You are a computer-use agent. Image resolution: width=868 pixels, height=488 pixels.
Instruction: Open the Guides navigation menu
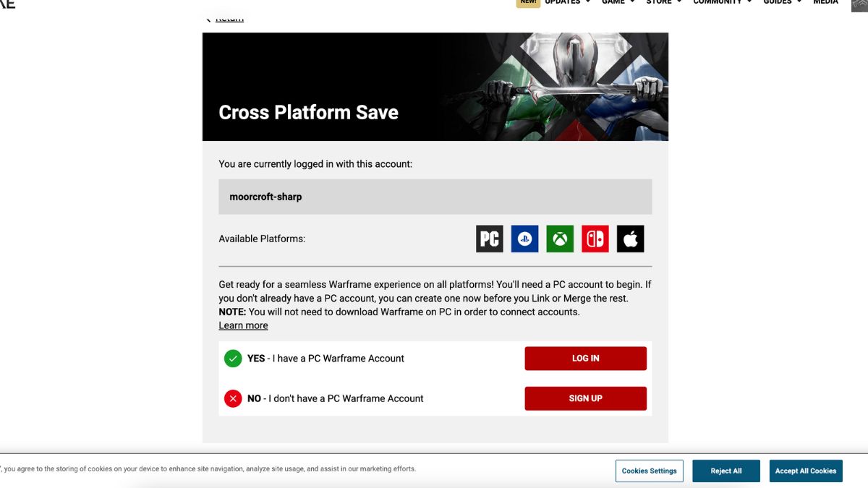coord(783,2)
